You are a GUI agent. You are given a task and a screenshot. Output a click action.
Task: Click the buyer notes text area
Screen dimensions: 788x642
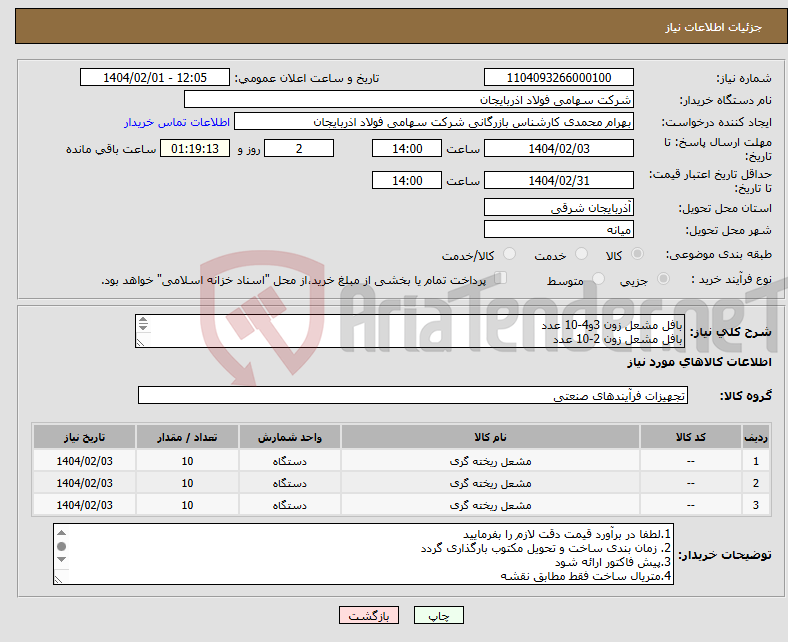coord(363,554)
